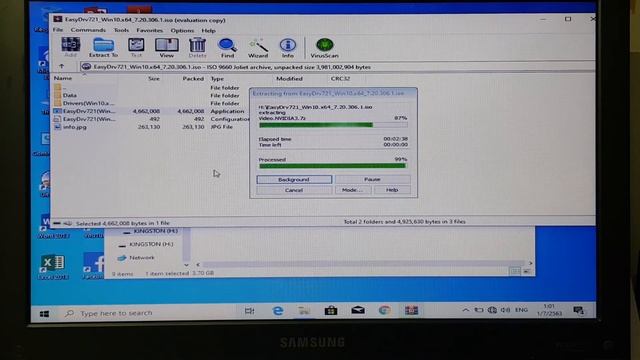Show hidden tray icons chevron
Viewport: 640px width, 360px height.
coord(465,310)
